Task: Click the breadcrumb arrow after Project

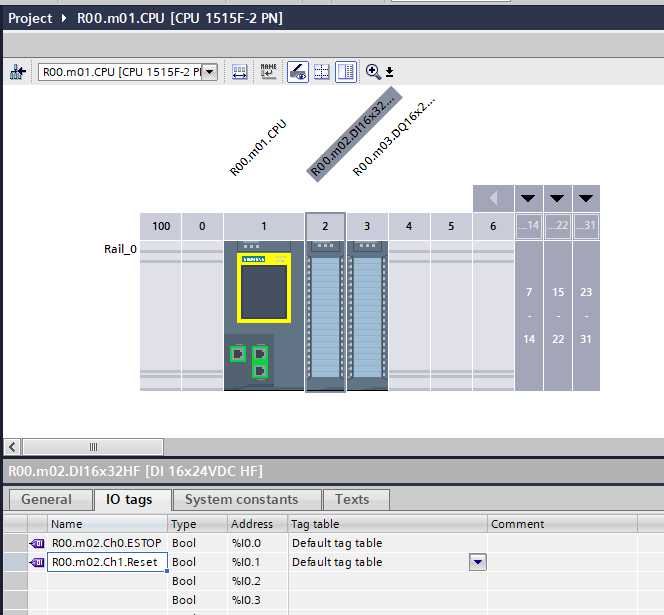Action: 64,18
